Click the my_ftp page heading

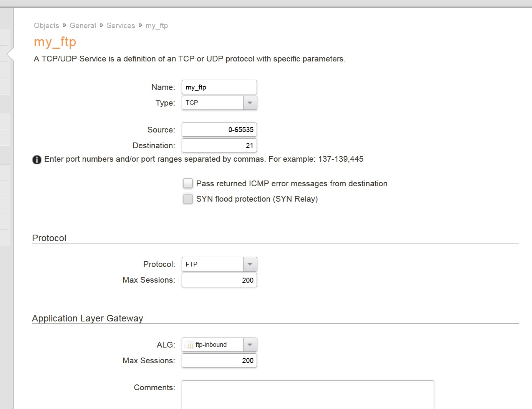(55, 42)
